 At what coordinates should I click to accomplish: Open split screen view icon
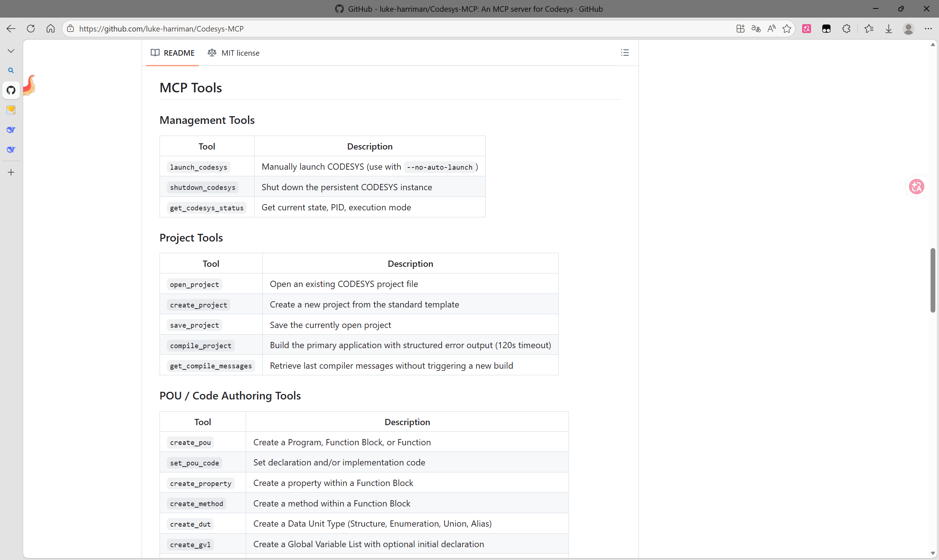click(740, 29)
